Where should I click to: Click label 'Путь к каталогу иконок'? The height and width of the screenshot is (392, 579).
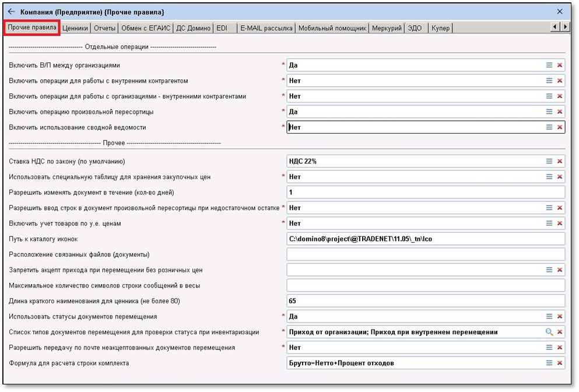(x=43, y=239)
